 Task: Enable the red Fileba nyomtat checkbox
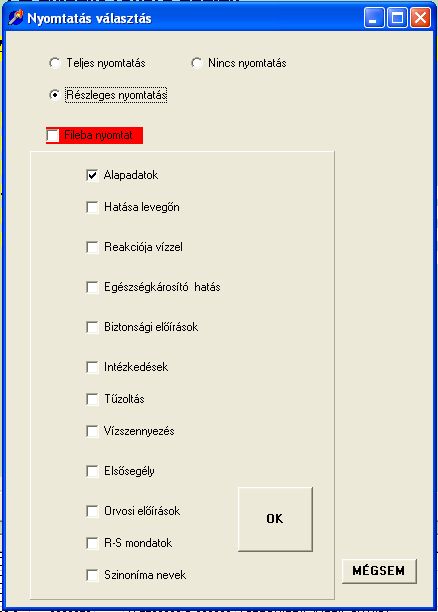pyautogui.click(x=53, y=135)
